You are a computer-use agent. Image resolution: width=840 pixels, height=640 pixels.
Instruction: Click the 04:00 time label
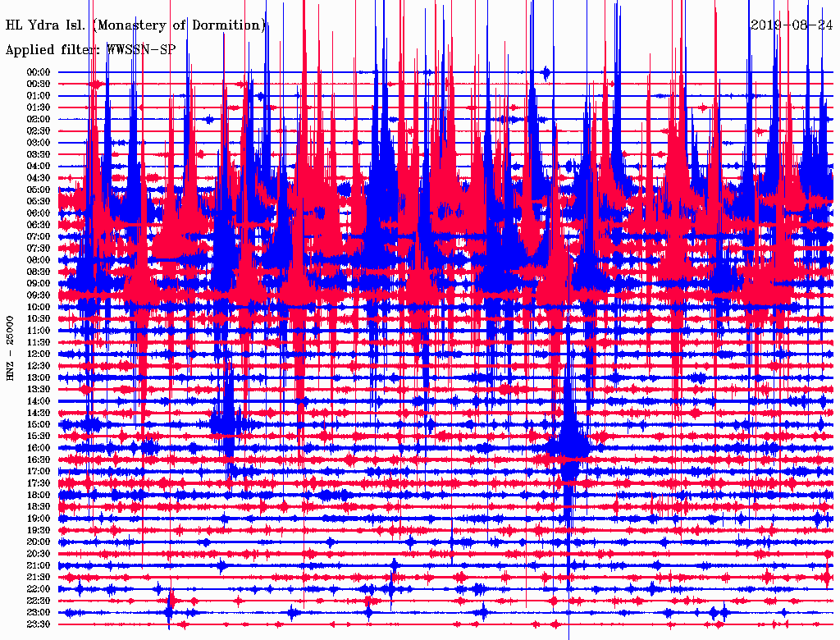tap(38, 167)
